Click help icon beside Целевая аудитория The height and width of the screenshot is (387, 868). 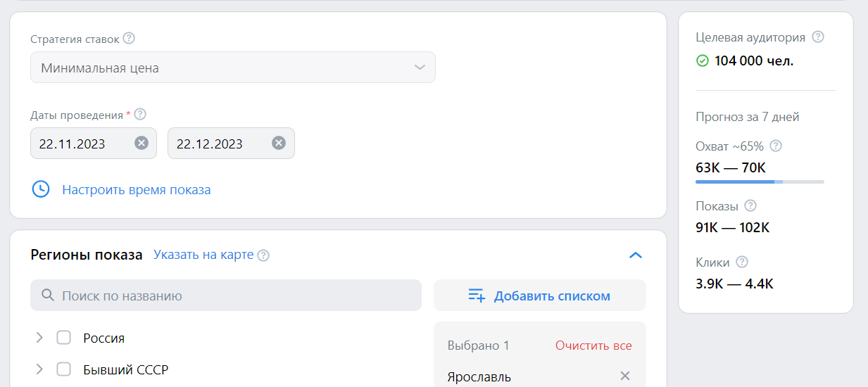tap(817, 37)
